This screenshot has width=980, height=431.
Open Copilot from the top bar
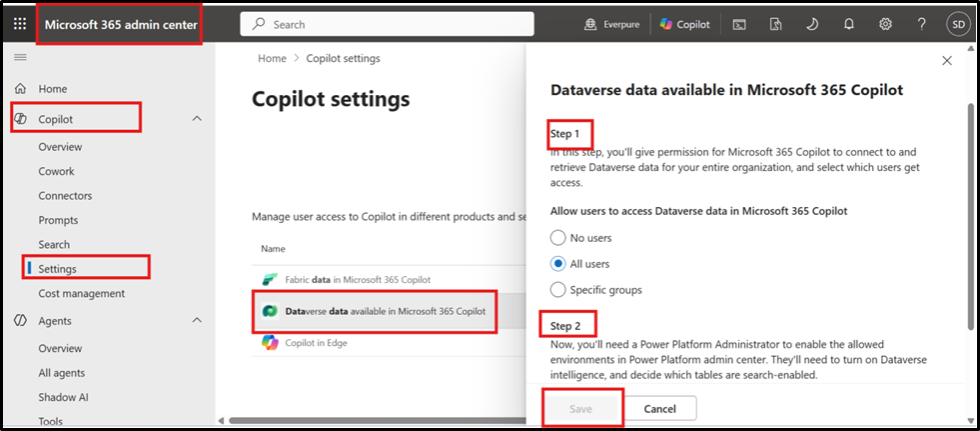point(685,24)
